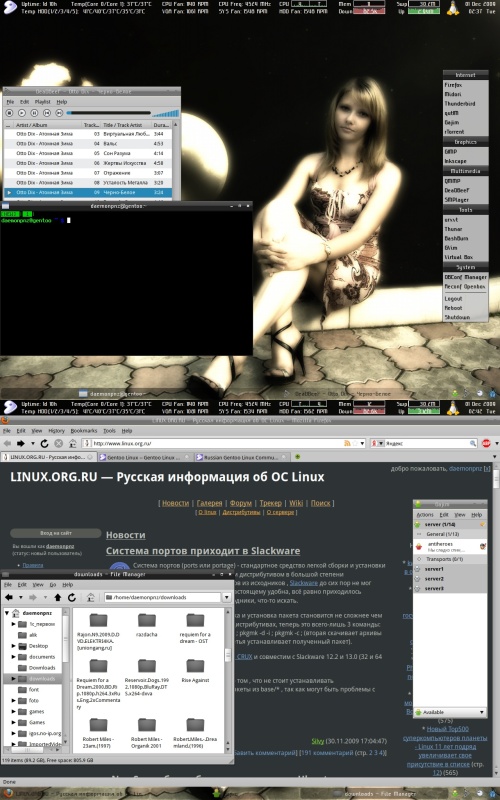
Task: Go to Firefox home page icon
Action: pyautogui.click(x=72, y=443)
